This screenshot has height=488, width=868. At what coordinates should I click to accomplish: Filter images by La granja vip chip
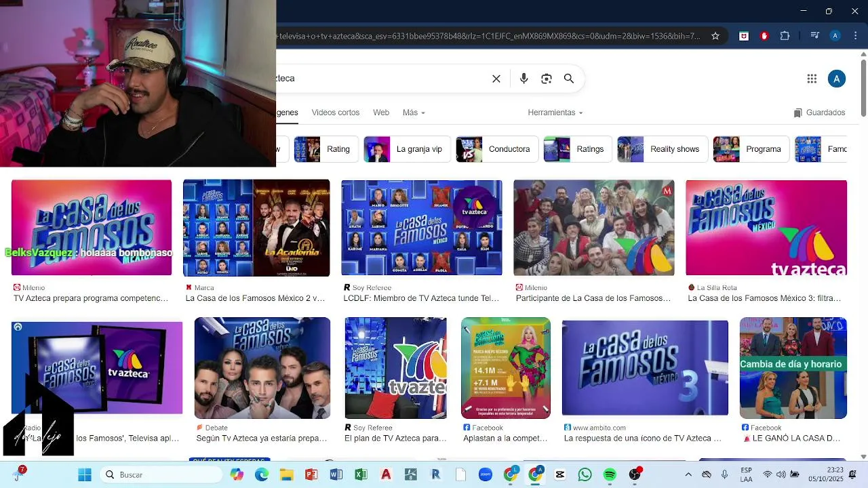pyautogui.click(x=407, y=149)
